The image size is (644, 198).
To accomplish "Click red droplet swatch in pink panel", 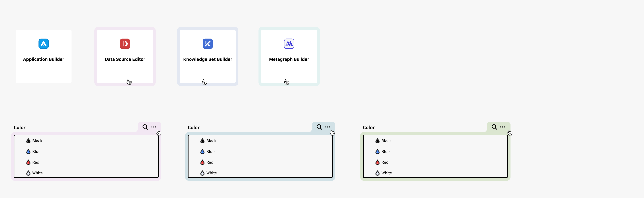I will tap(28, 162).
